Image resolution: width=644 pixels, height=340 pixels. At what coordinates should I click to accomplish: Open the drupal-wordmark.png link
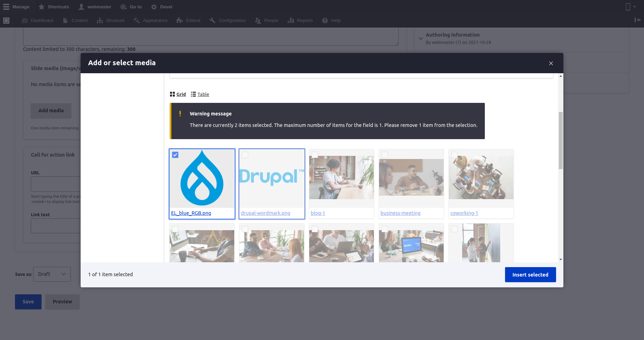[266, 213]
